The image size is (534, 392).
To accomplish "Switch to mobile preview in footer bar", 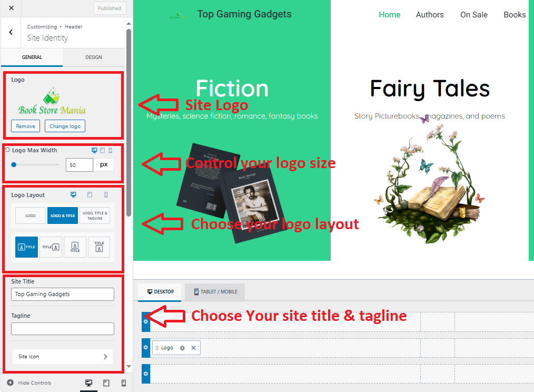I will coord(124,383).
